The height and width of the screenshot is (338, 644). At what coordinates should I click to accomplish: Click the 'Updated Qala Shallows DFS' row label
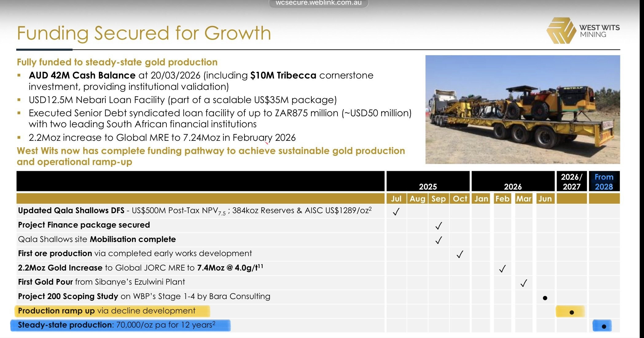pos(195,211)
